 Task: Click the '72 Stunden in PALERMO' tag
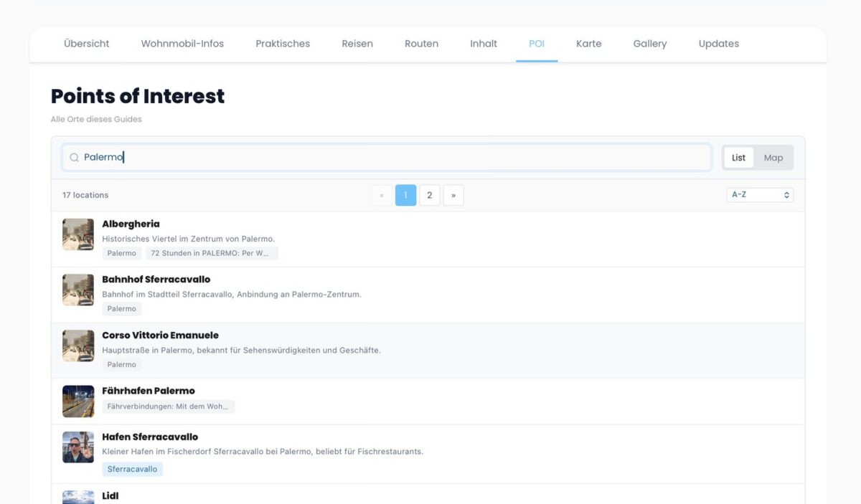(x=212, y=253)
